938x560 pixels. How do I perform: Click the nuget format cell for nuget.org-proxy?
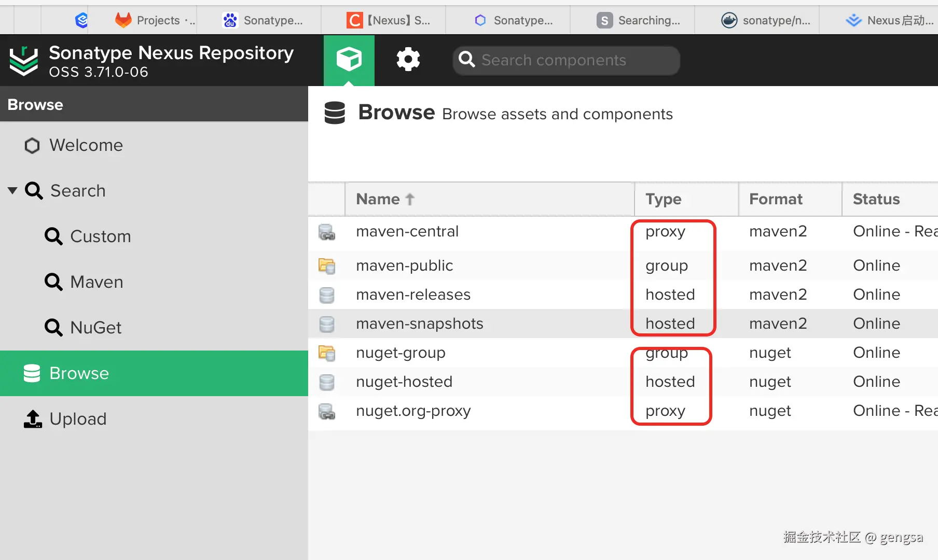770,411
